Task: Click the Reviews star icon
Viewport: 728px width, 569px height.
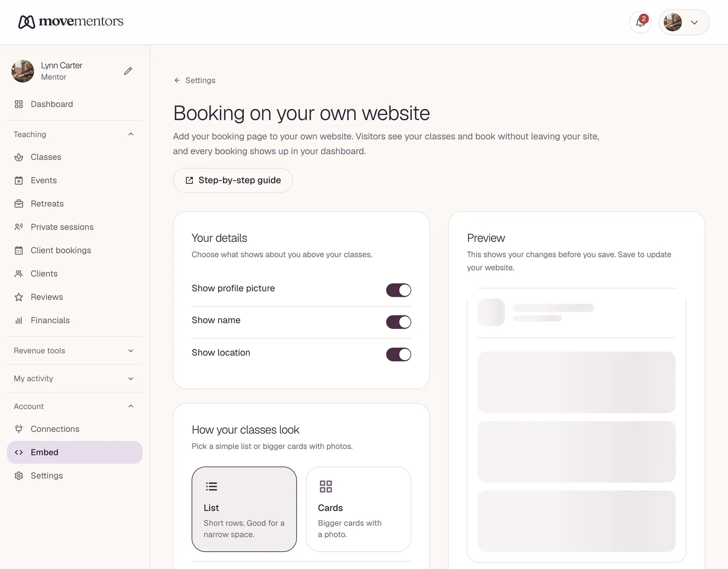Action: pyautogui.click(x=19, y=297)
